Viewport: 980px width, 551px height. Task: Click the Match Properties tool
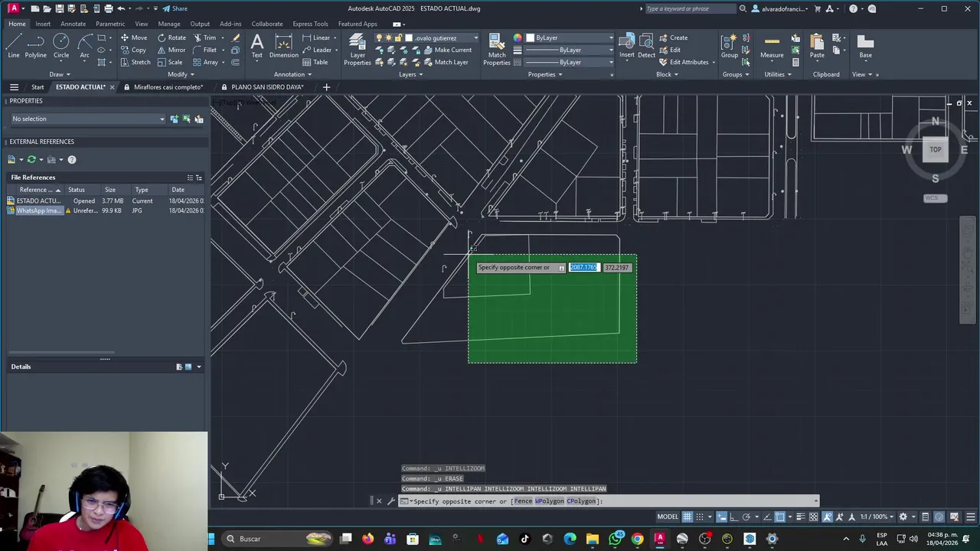pos(497,50)
